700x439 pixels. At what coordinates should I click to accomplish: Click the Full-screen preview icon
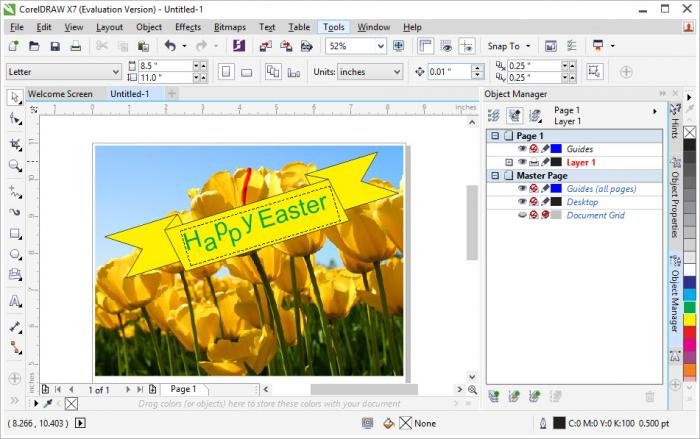398,46
